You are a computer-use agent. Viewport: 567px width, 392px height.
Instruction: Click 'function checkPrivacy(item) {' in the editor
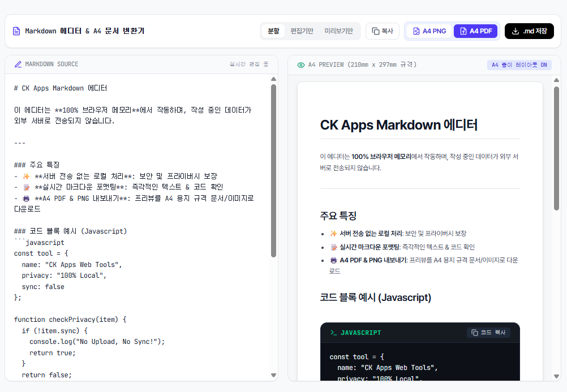click(x=70, y=320)
